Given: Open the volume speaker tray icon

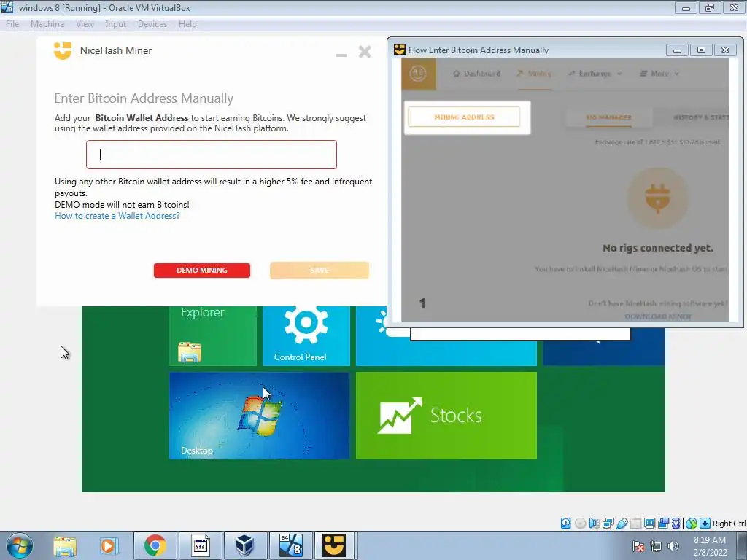Looking at the screenshot, I should click(673, 546).
